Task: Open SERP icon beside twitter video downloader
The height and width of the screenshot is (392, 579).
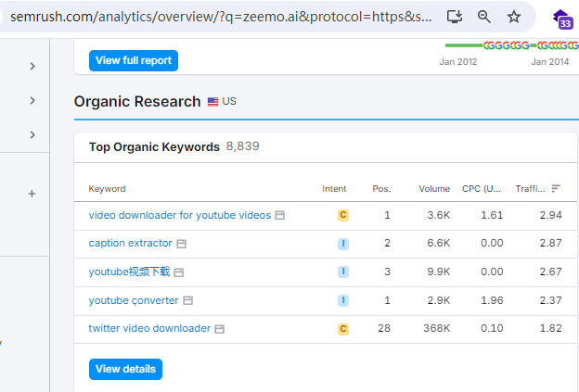Action: [220, 329]
